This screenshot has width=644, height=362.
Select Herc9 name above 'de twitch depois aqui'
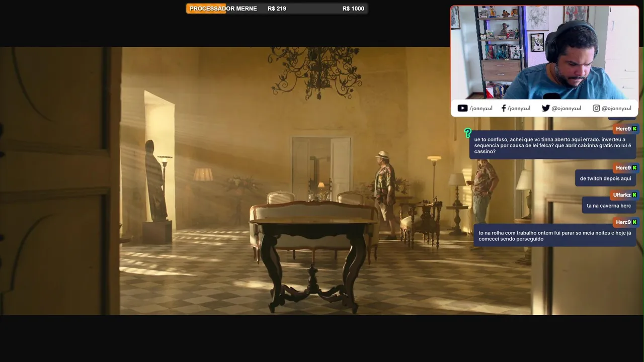623,168
